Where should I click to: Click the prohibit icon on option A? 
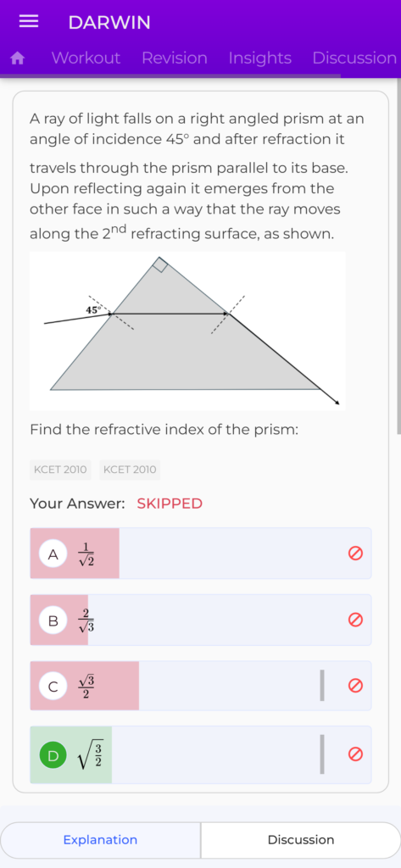[x=355, y=553]
